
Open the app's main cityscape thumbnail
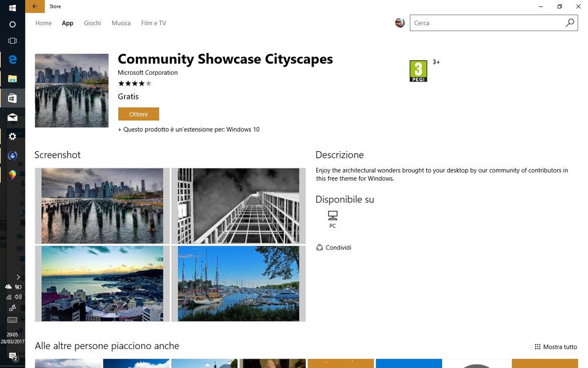click(72, 91)
